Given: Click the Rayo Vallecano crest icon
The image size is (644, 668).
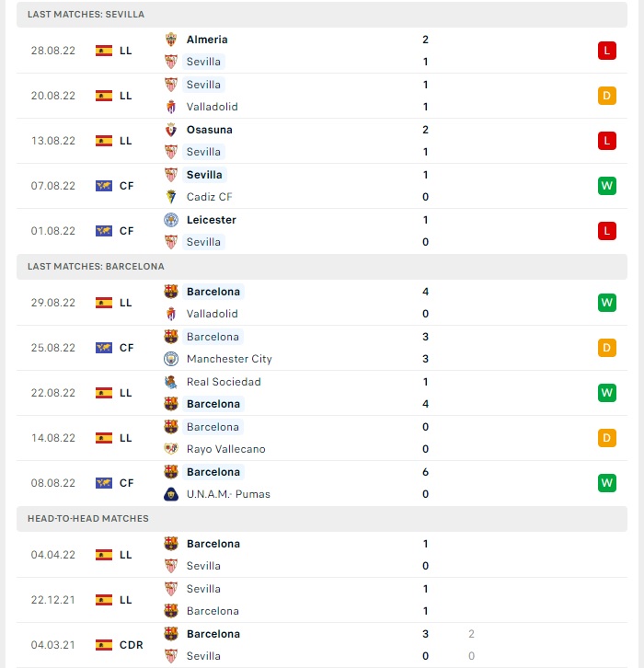Looking at the screenshot, I should pyautogui.click(x=171, y=449).
